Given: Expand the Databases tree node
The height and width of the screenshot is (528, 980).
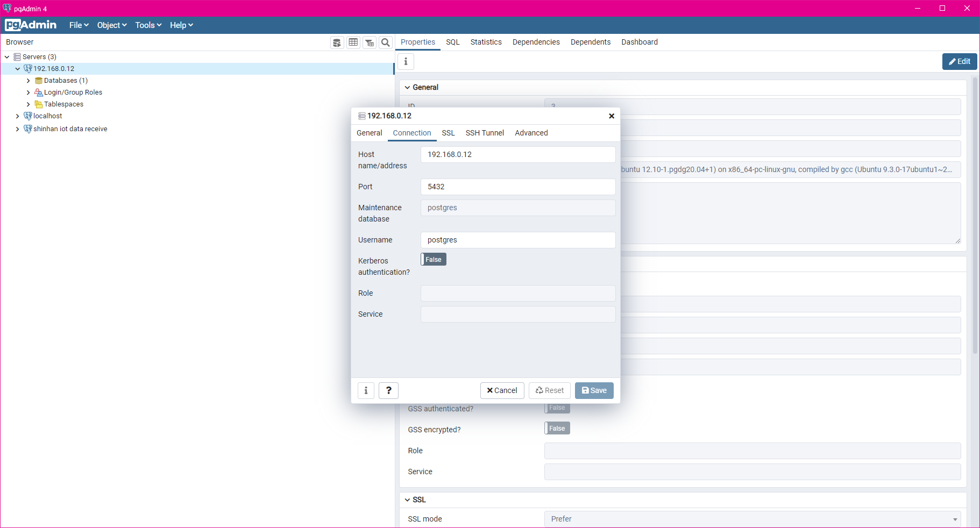Looking at the screenshot, I should click(29, 81).
